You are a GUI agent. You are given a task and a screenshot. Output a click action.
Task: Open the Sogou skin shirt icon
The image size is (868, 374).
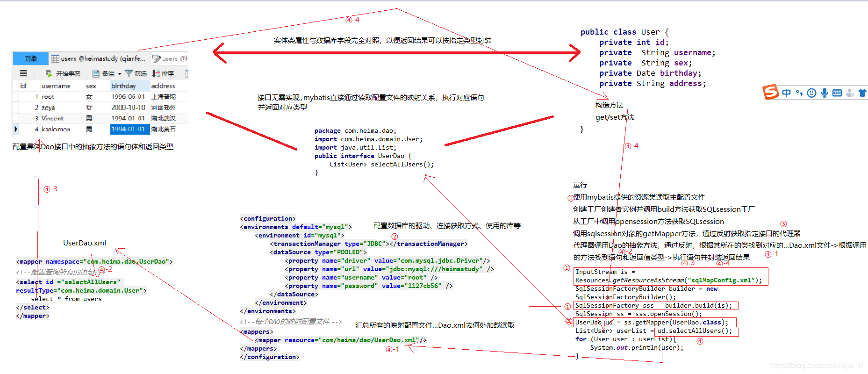coord(862,93)
